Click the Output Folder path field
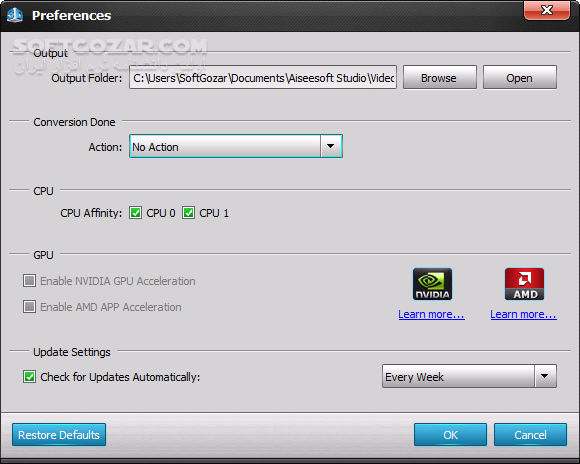Viewport: 580px width, 464px height. pos(263,77)
